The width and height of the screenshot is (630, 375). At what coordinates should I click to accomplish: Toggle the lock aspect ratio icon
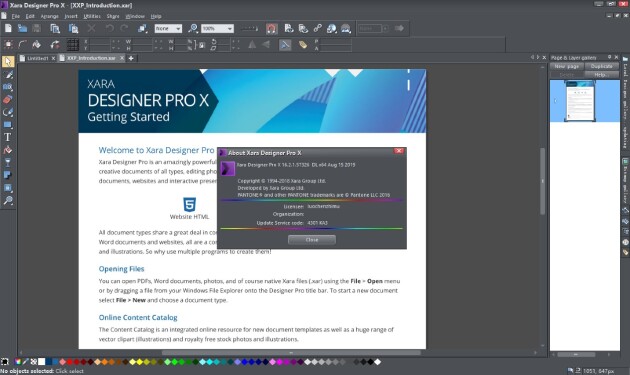pyautogui.click(x=202, y=45)
